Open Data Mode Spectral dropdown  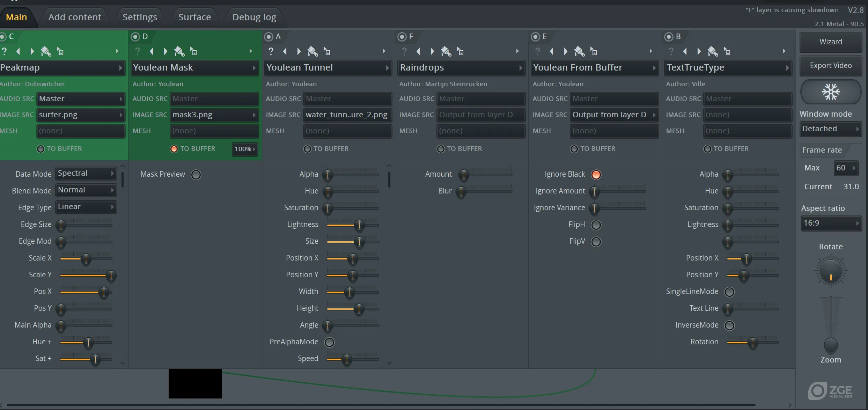(x=86, y=173)
